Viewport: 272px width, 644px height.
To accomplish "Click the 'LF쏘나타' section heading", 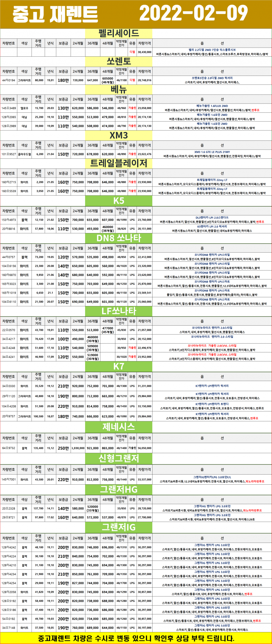I will [119, 311].
